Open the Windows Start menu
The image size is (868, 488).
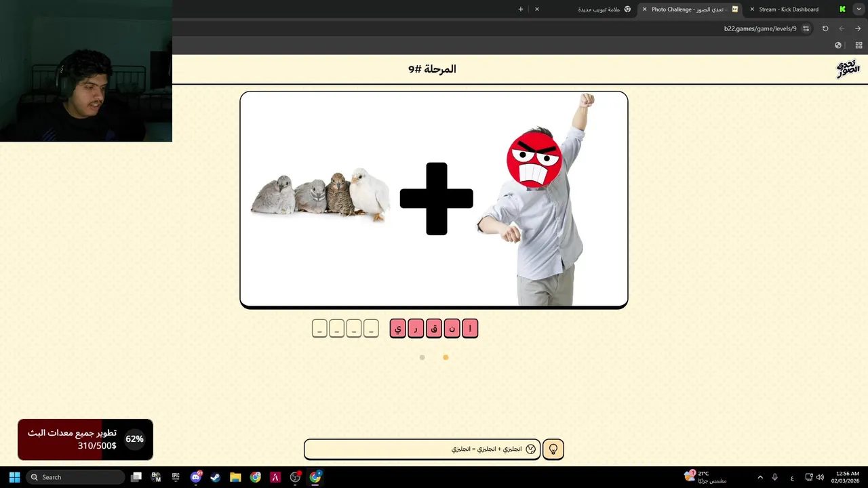coord(14,477)
